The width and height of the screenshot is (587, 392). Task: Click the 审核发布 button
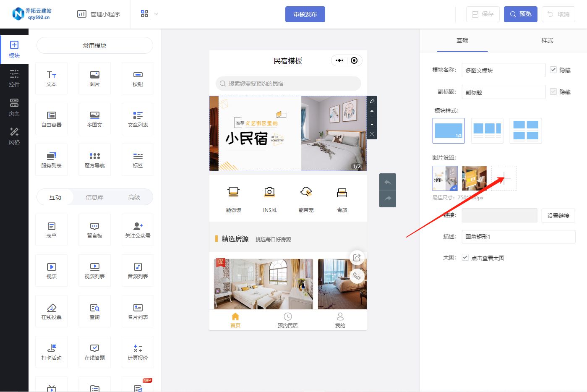click(x=305, y=14)
